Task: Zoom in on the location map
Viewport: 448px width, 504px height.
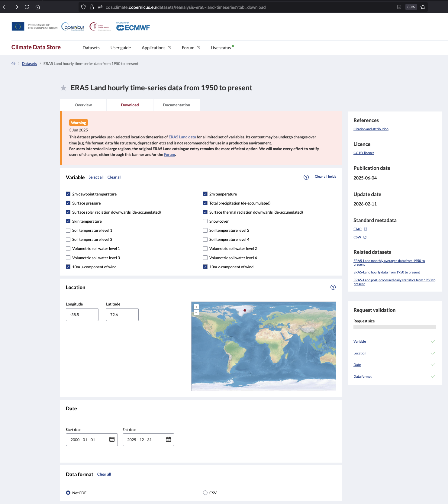Action: click(x=196, y=307)
